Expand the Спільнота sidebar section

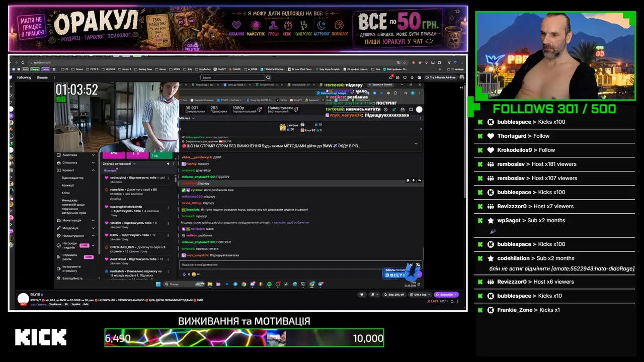pos(93,162)
